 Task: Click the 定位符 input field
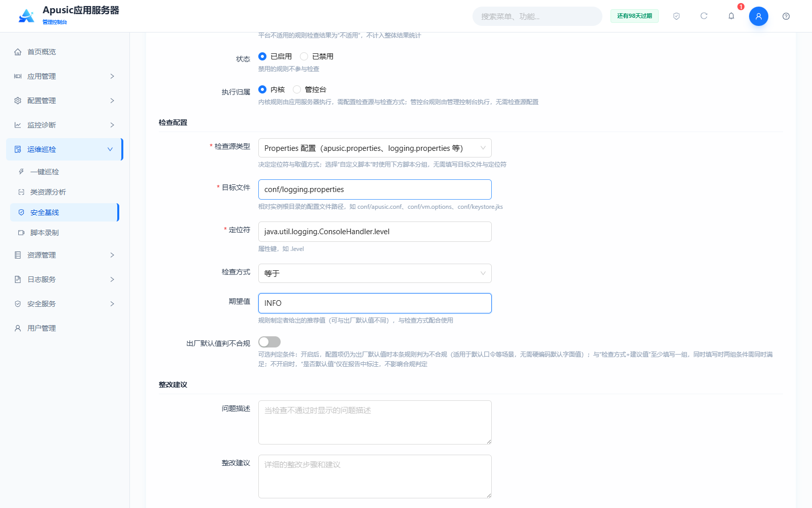[375, 232]
